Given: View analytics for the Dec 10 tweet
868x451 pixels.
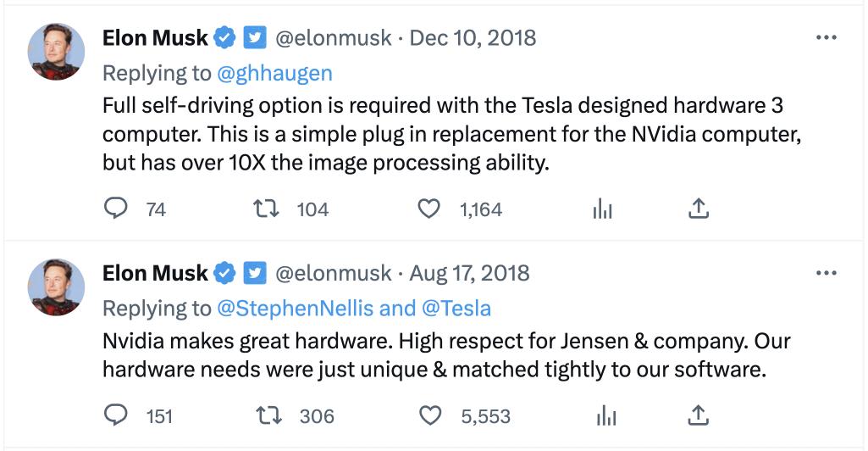Looking at the screenshot, I should [x=602, y=209].
